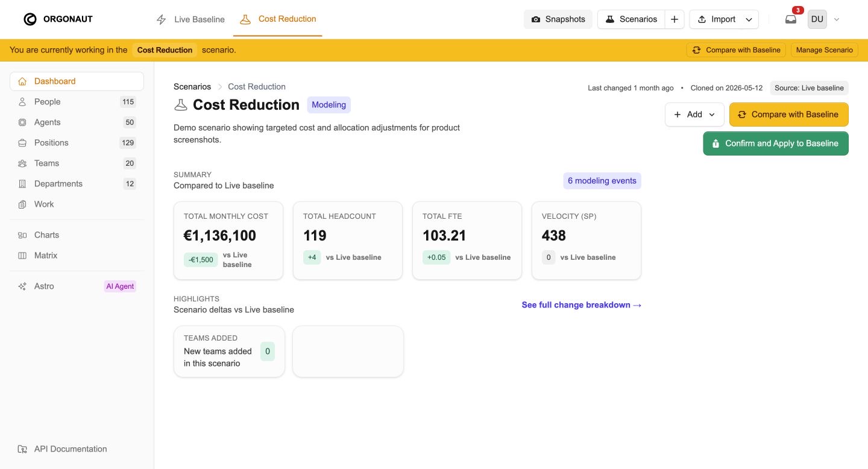Follow the See full change breakdown link
The height and width of the screenshot is (469, 868).
(x=582, y=305)
